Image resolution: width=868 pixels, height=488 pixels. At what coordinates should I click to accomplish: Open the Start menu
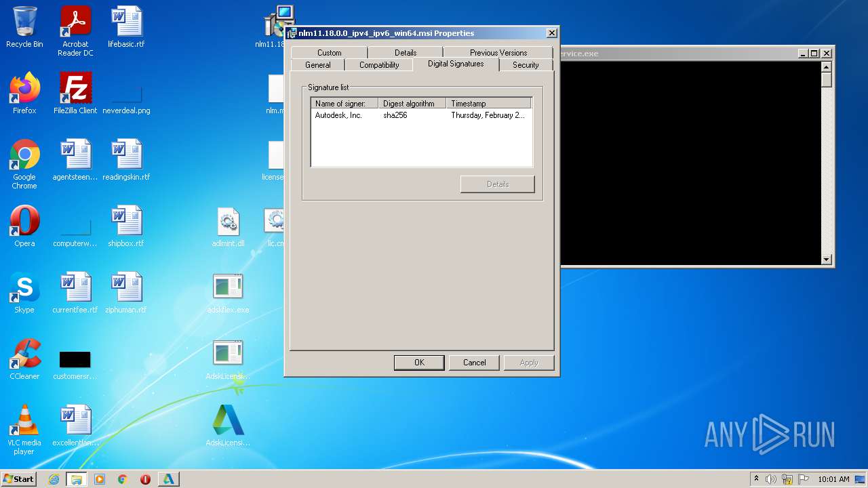tap(18, 479)
